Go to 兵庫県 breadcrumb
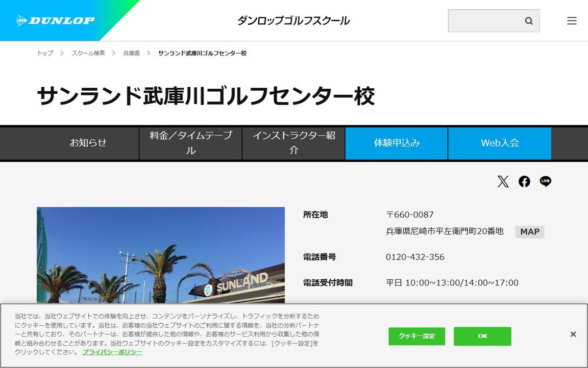588x368 pixels. [131, 53]
